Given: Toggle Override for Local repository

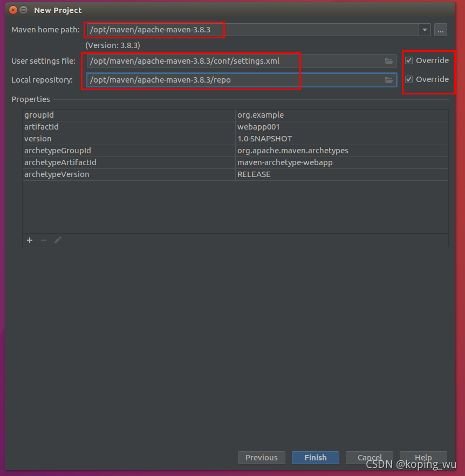Looking at the screenshot, I should (x=409, y=79).
